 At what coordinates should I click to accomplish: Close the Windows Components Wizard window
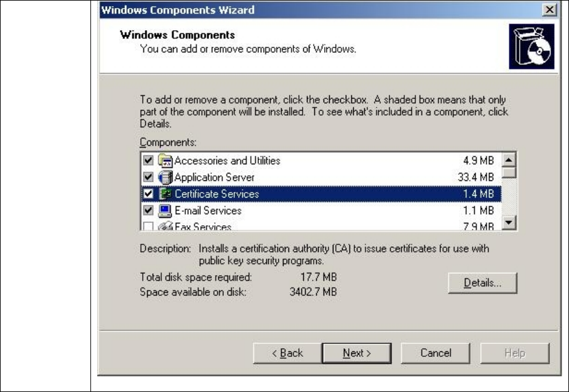point(549,9)
